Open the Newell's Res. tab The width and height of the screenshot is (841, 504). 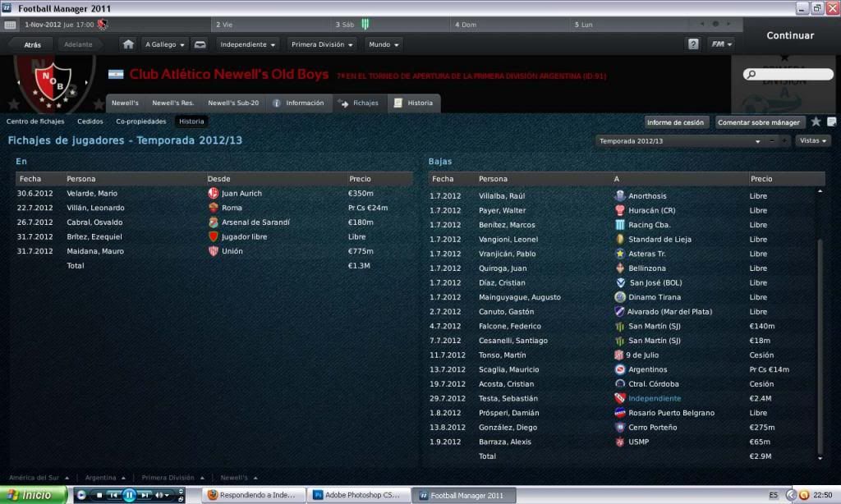[x=172, y=103]
